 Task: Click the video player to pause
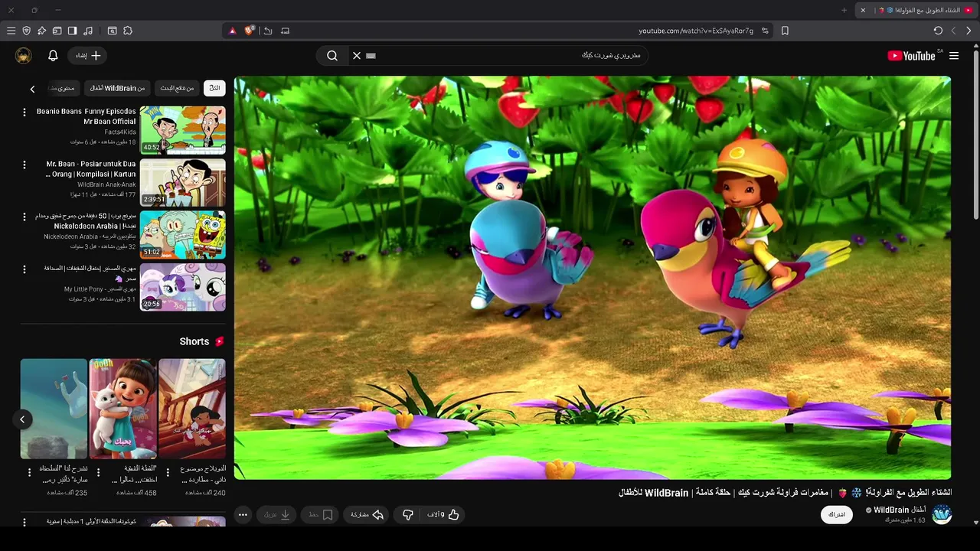point(592,277)
